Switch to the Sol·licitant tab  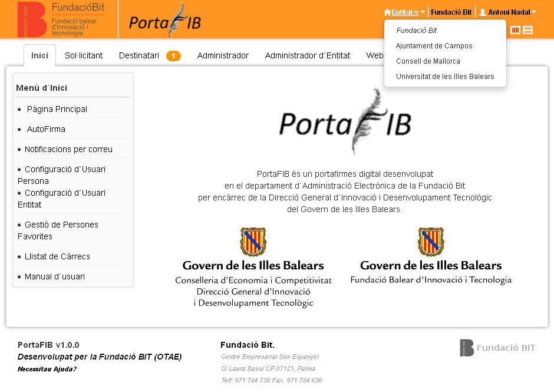point(84,55)
